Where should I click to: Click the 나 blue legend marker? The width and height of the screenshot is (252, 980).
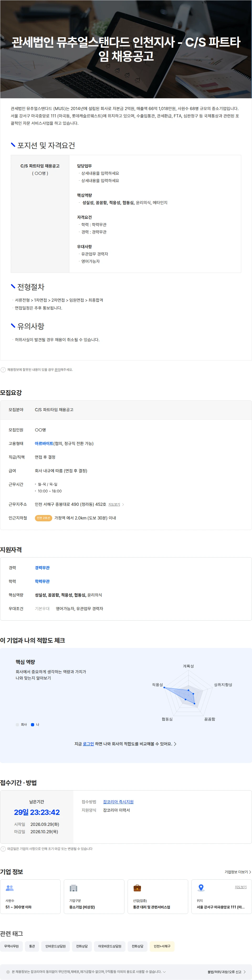pyautogui.click(x=32, y=724)
